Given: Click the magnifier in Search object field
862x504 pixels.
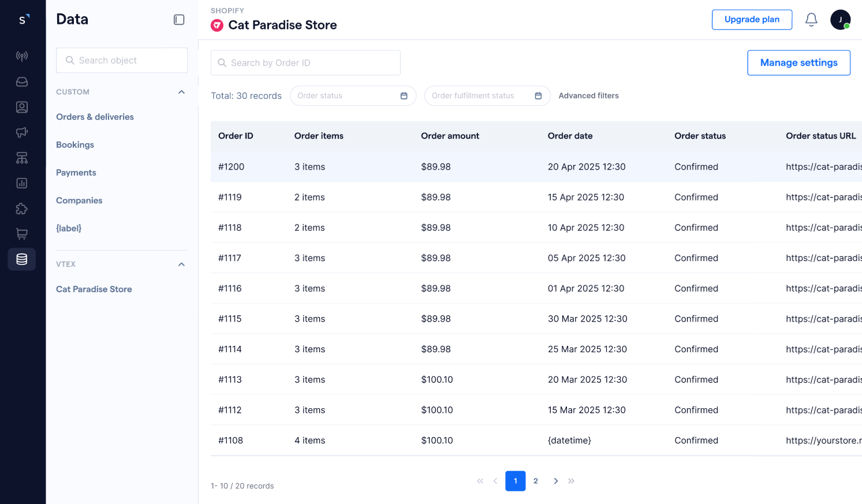Looking at the screenshot, I should (70, 60).
